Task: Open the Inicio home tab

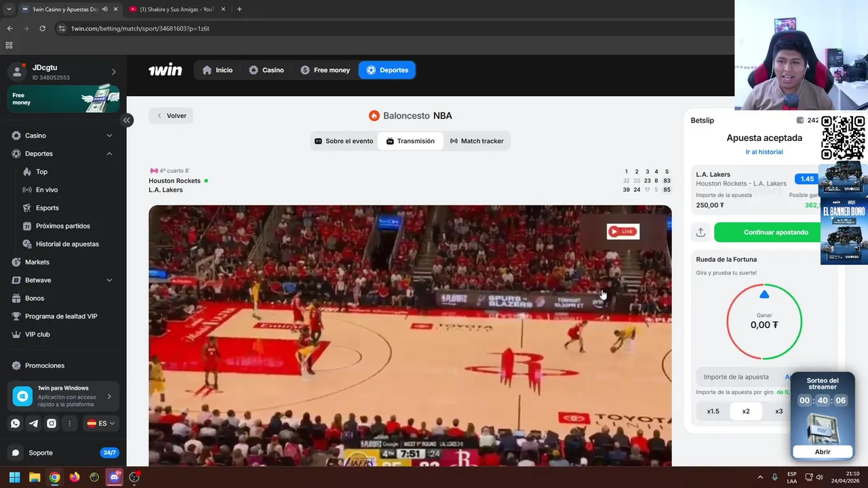Action: click(217, 70)
